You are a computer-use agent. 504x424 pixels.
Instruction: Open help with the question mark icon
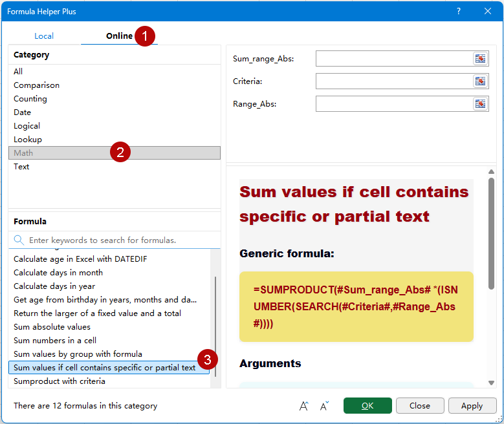(x=459, y=11)
